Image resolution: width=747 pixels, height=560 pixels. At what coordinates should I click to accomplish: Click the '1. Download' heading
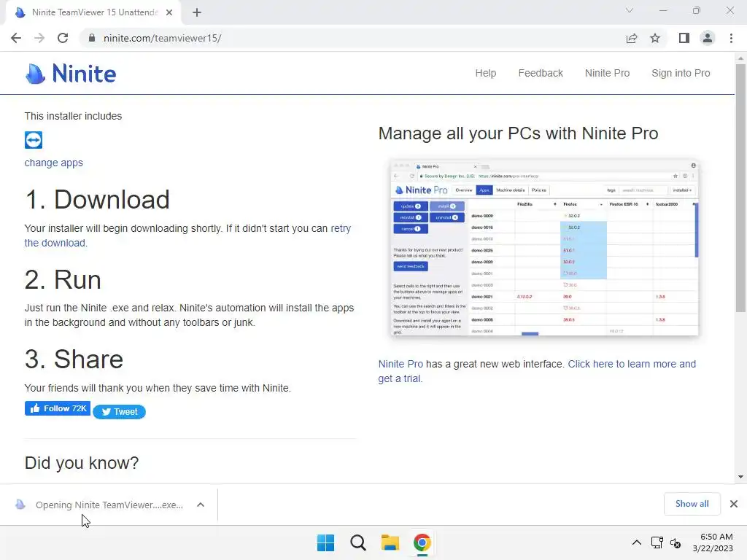(x=97, y=200)
